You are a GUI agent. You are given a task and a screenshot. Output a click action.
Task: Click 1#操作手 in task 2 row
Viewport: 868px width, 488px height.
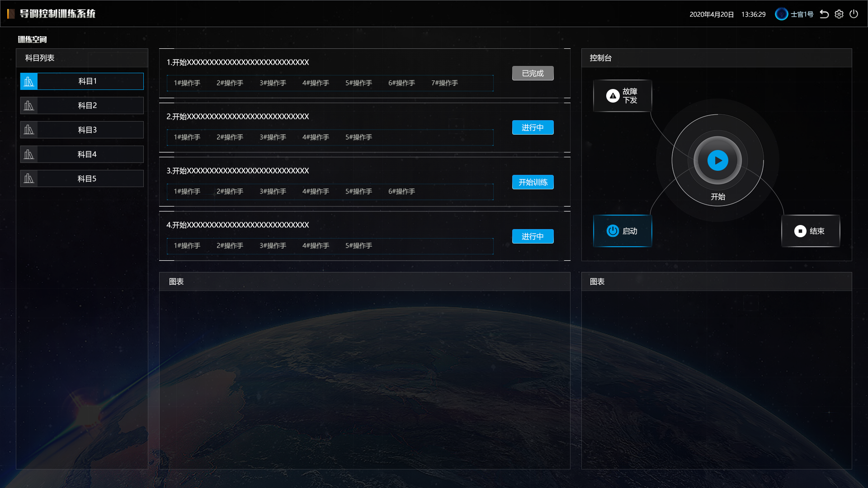tap(187, 137)
